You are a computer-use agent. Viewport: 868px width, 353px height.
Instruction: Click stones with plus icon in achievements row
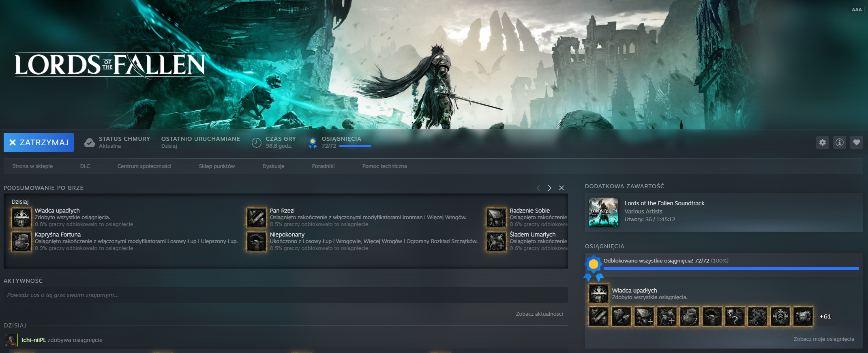pyautogui.click(x=644, y=316)
